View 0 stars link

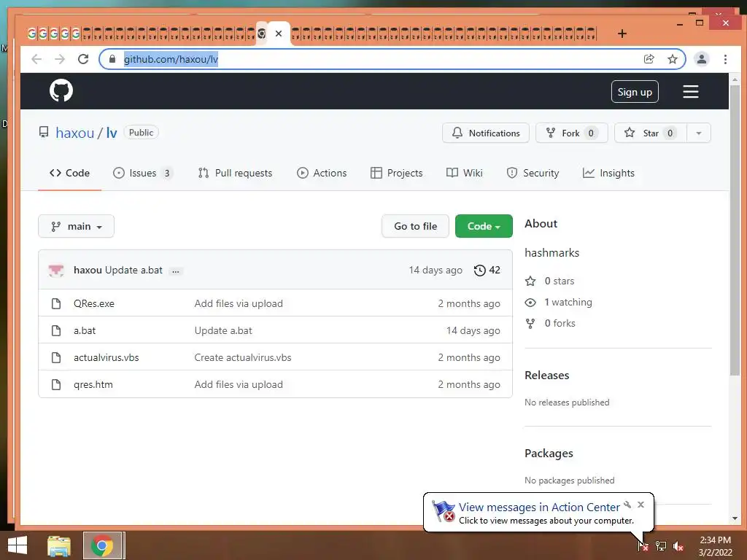(550, 281)
